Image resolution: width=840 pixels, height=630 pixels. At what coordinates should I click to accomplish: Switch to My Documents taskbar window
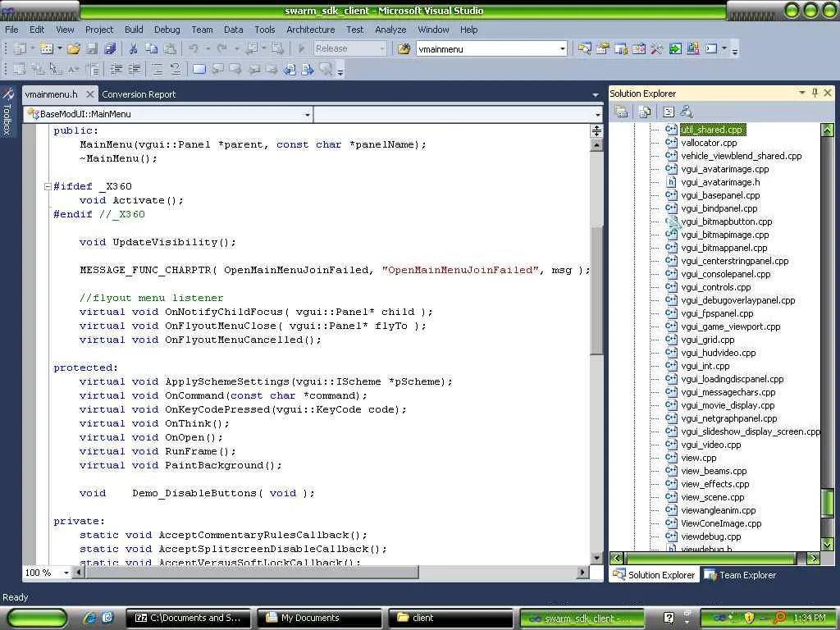click(x=320, y=619)
